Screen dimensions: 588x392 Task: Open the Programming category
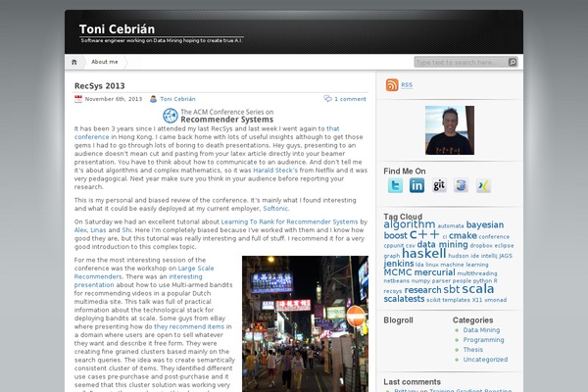point(483,340)
